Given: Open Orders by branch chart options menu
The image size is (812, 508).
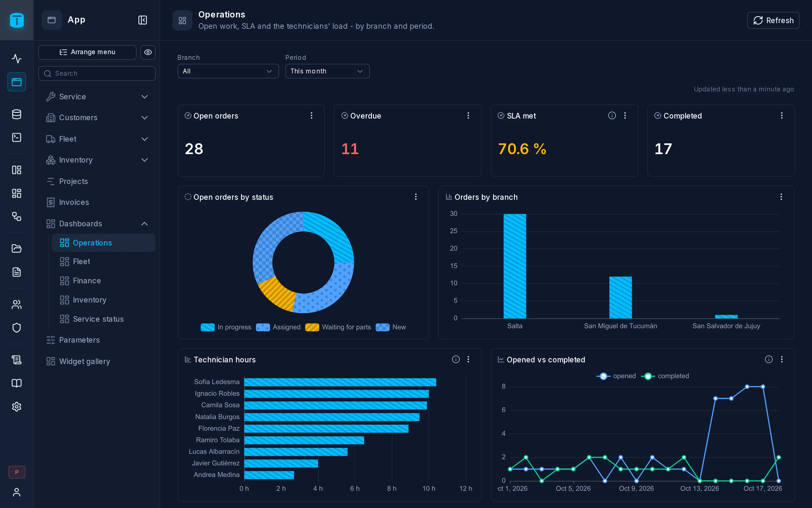Looking at the screenshot, I should 781,197.
